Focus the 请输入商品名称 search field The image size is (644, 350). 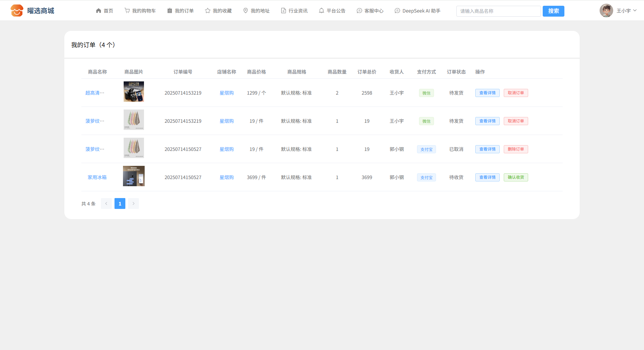(x=498, y=11)
